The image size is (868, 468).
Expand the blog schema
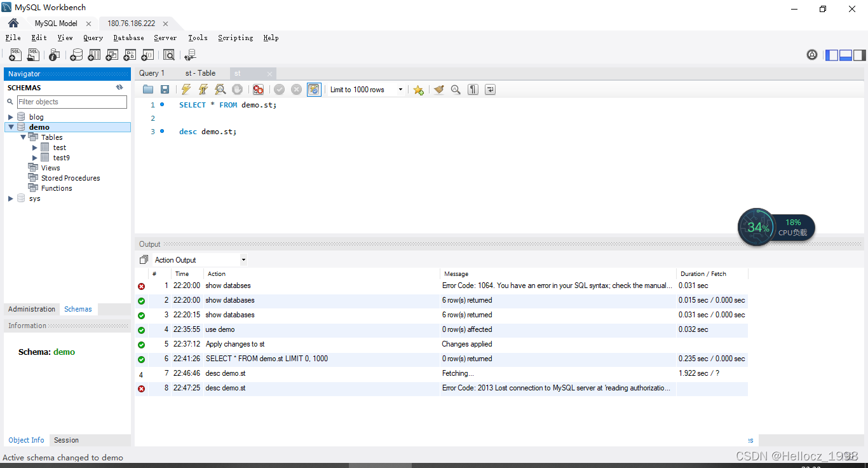tap(10, 117)
